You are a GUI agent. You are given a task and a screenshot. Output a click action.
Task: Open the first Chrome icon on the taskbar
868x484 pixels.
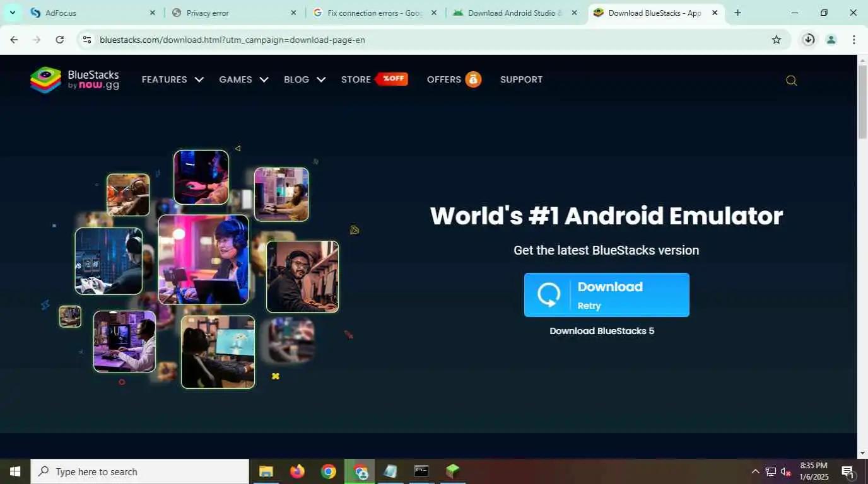328,471
